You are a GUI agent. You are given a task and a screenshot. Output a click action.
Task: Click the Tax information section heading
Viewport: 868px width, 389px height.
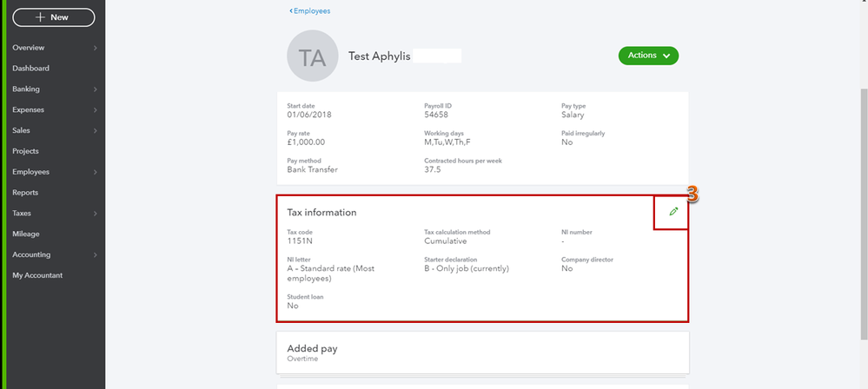click(x=322, y=213)
